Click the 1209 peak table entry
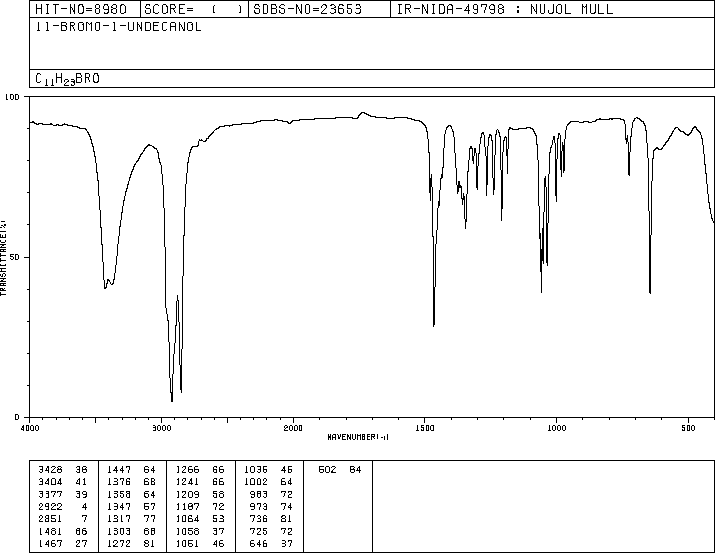Viewport: 715px width, 553px height. pyautogui.click(x=200, y=494)
